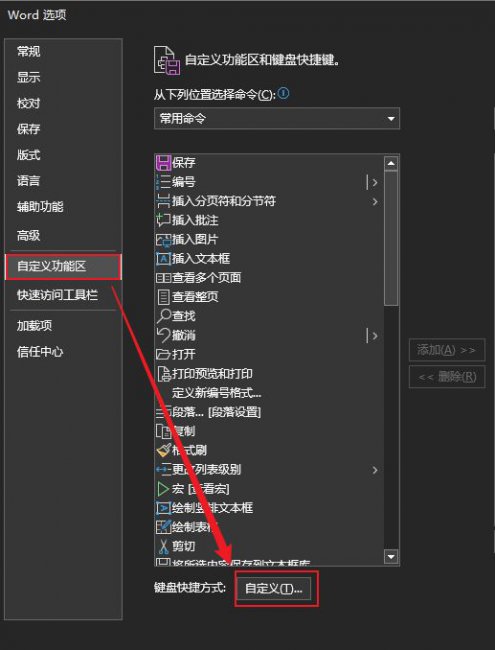Click the 宏 macro play icon
The image size is (495, 650).
point(163,489)
